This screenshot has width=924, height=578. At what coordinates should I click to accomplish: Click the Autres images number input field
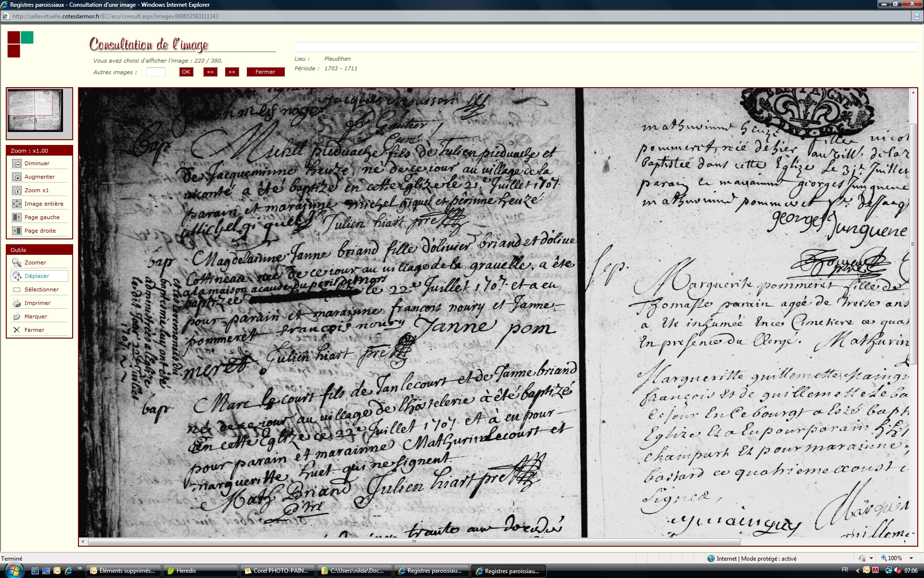point(155,72)
